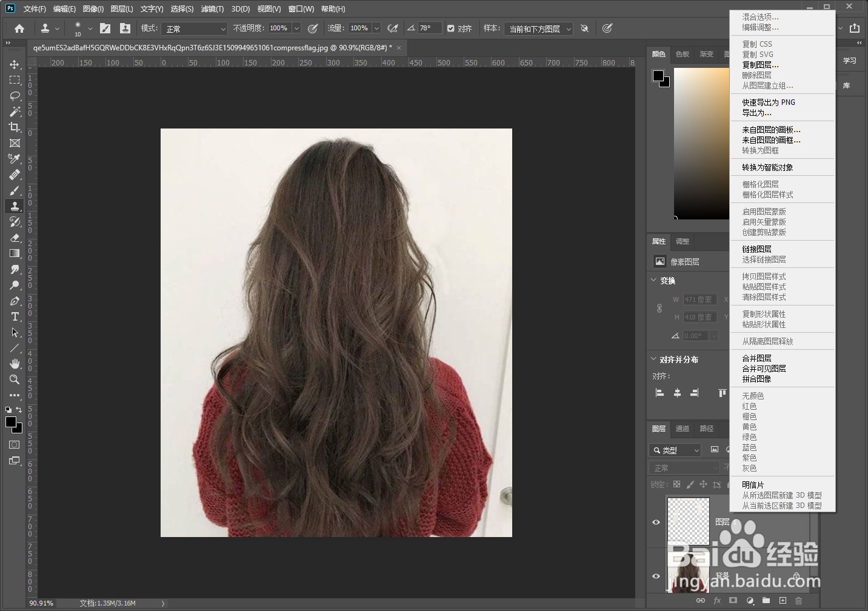
Task: Toggle ignore adjustment layers when cloning
Action: point(584,28)
